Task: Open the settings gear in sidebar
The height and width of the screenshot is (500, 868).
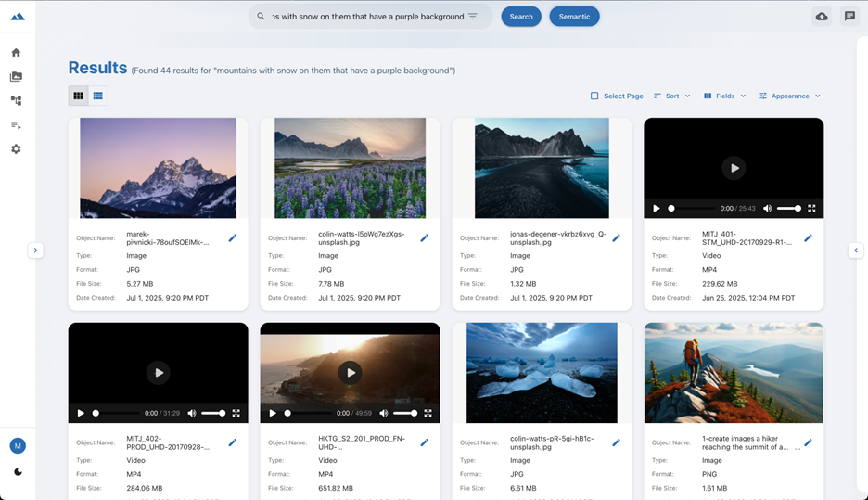Action: (x=16, y=149)
